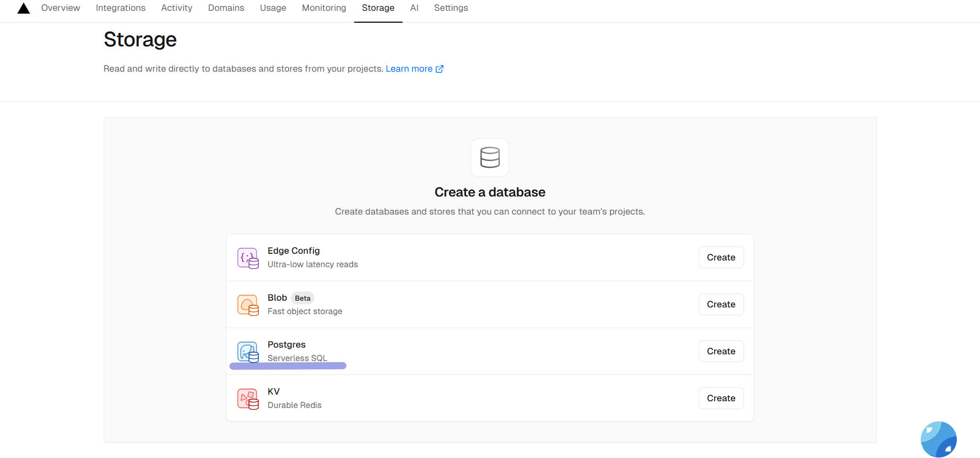Click the Beta badge next to Blob

(x=303, y=298)
